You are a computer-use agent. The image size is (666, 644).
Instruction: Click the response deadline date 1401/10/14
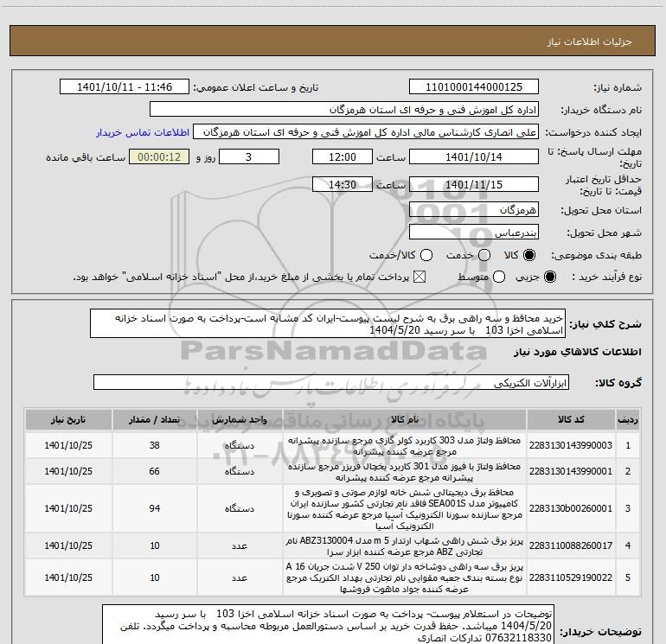474,157
